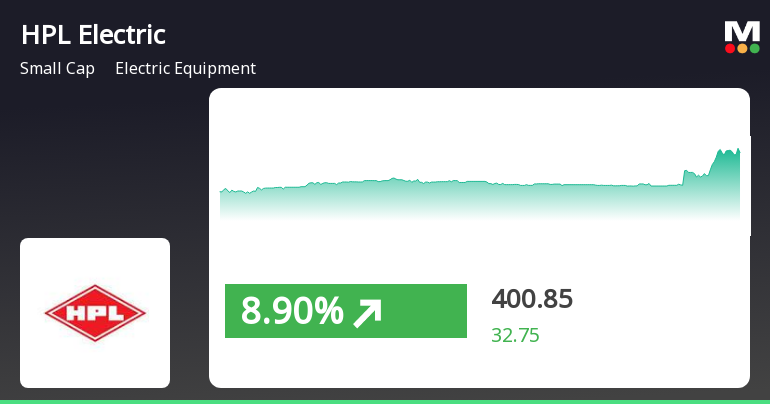Select the Electric Equipment sector label
The image size is (770, 404).
(x=185, y=69)
